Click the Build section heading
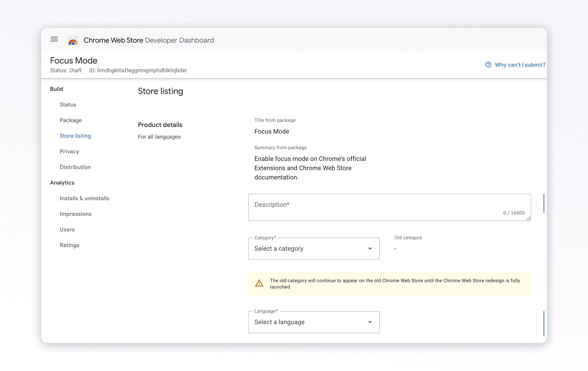The width and height of the screenshot is (588, 371). (x=56, y=89)
